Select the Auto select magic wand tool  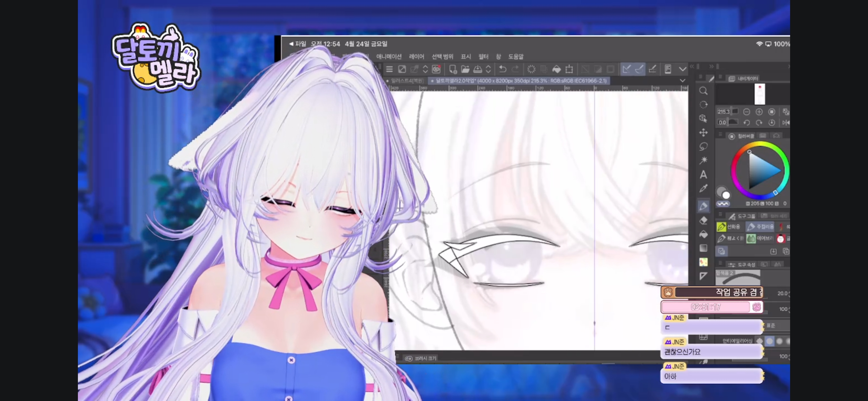click(703, 160)
